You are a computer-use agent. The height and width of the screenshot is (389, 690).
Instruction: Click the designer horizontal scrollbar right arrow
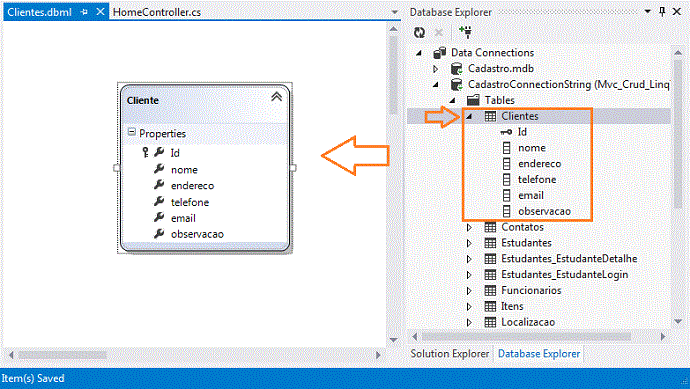[x=378, y=355]
